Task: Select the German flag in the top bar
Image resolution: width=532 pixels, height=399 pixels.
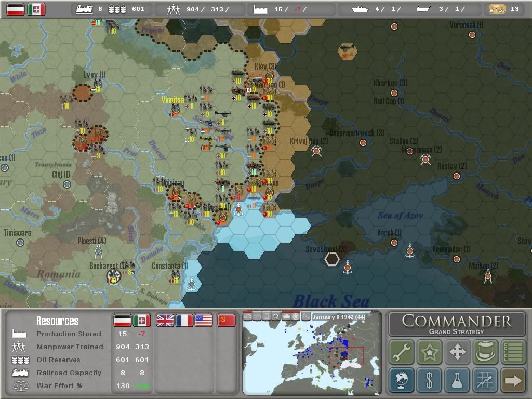Action: tap(16, 9)
